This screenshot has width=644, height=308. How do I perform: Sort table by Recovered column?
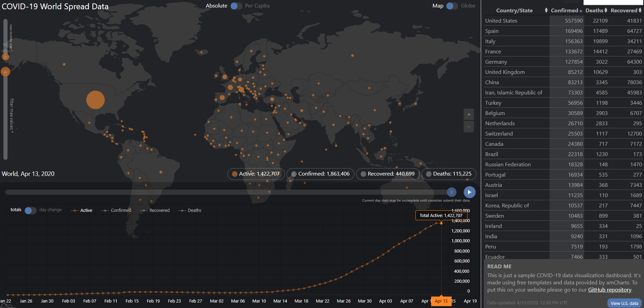(626, 11)
